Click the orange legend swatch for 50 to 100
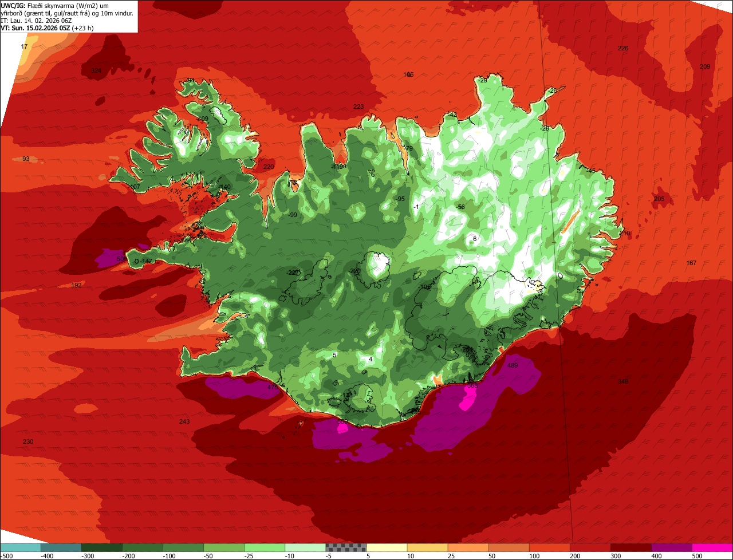Screen dimensions: 733x560 509,547
